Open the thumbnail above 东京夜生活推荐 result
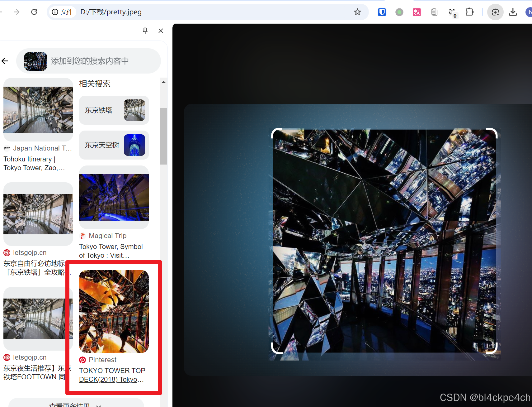Viewport: 532px width, 407px height. tap(38, 318)
